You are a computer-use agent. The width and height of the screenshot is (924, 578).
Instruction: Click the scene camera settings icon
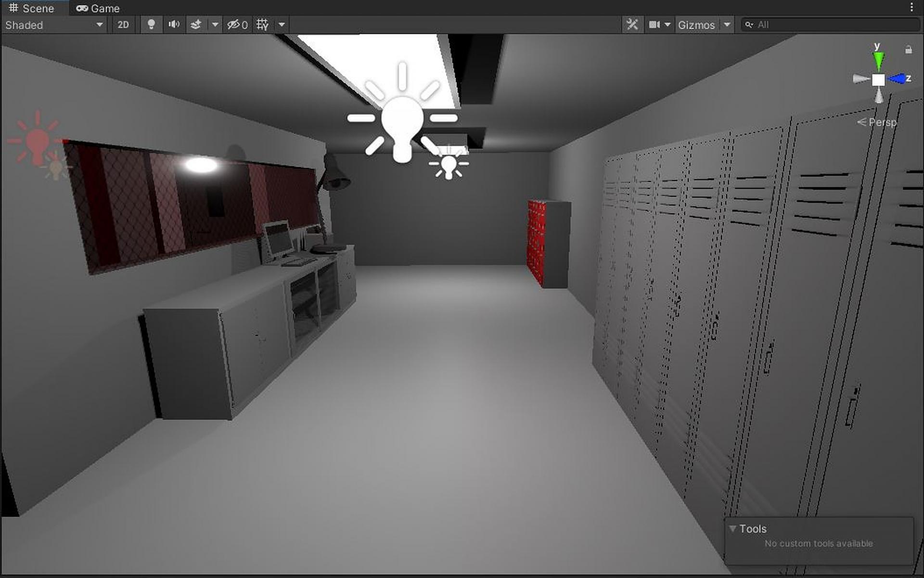point(654,25)
